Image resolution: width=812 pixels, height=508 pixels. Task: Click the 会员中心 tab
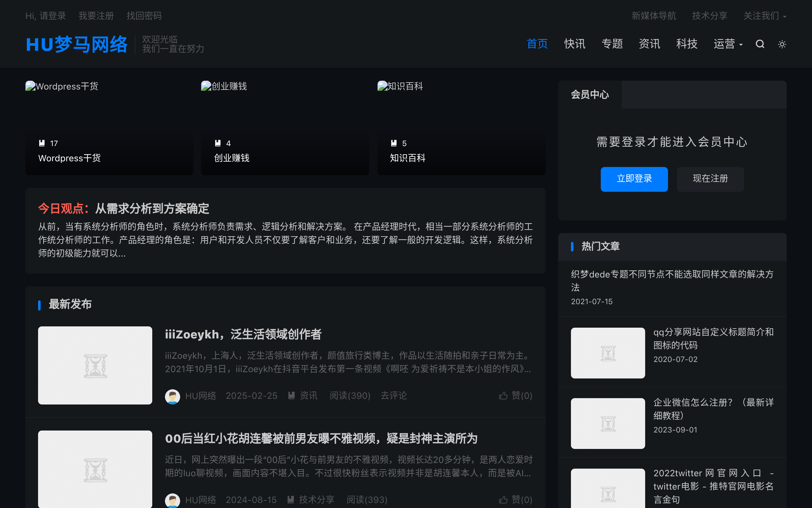[x=590, y=95]
